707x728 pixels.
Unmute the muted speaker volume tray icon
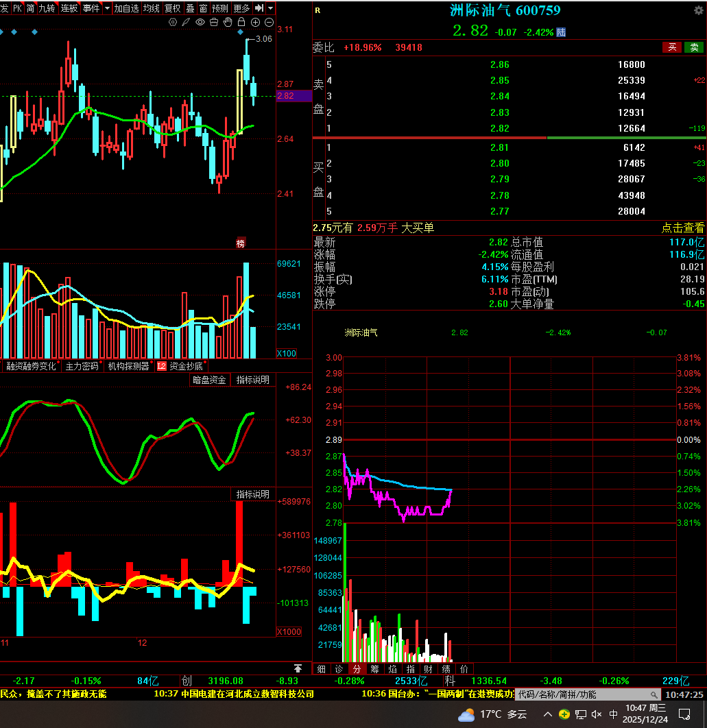(597, 714)
